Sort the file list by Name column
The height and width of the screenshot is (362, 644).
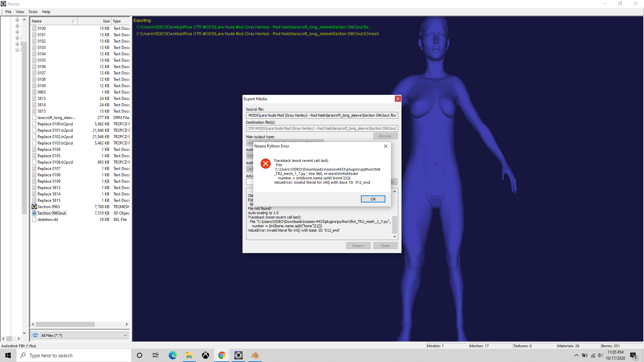(54, 21)
